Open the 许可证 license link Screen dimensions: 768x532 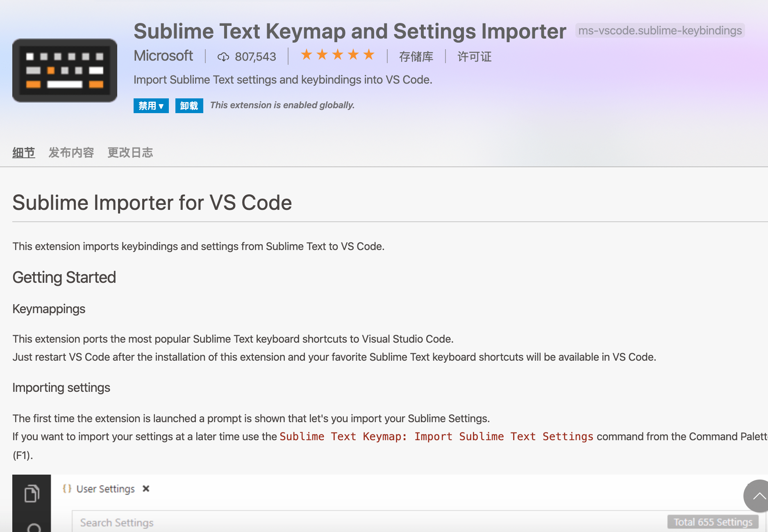tap(474, 57)
